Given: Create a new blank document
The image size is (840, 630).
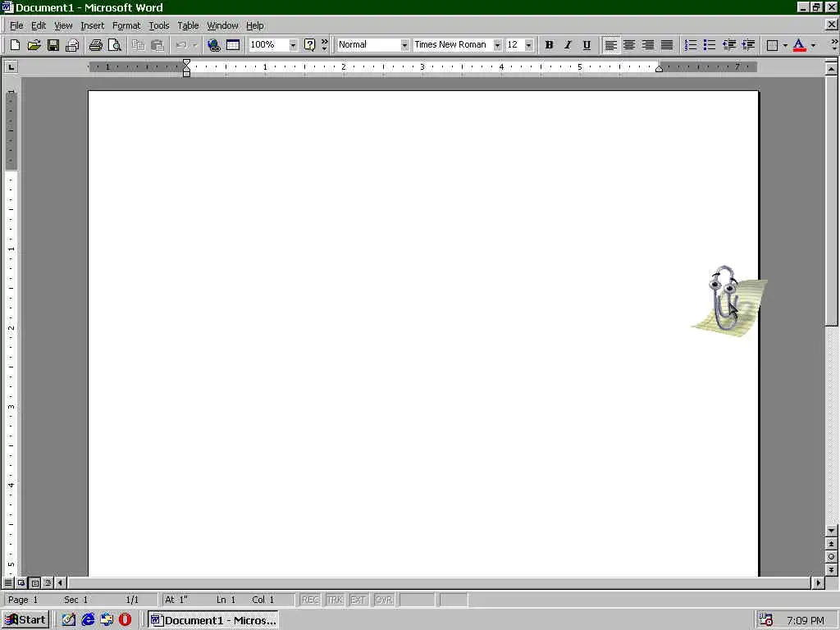Looking at the screenshot, I should coord(15,45).
